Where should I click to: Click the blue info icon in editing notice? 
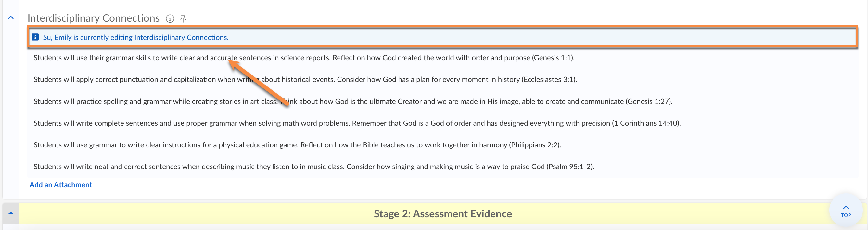35,37
